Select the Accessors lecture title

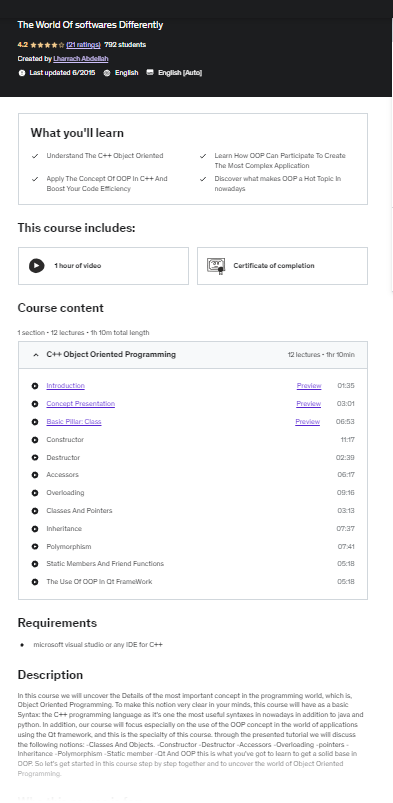tap(63, 475)
